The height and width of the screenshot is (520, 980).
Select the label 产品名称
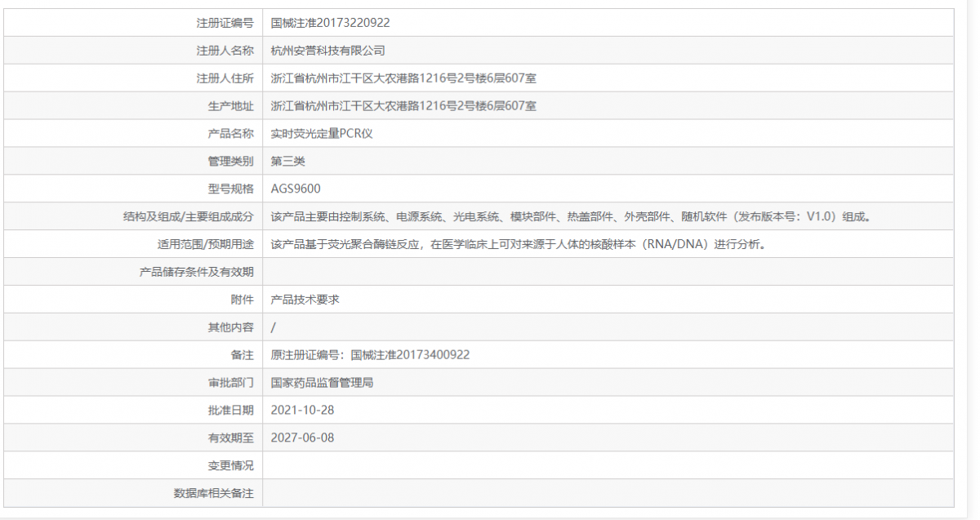pyautogui.click(x=231, y=133)
